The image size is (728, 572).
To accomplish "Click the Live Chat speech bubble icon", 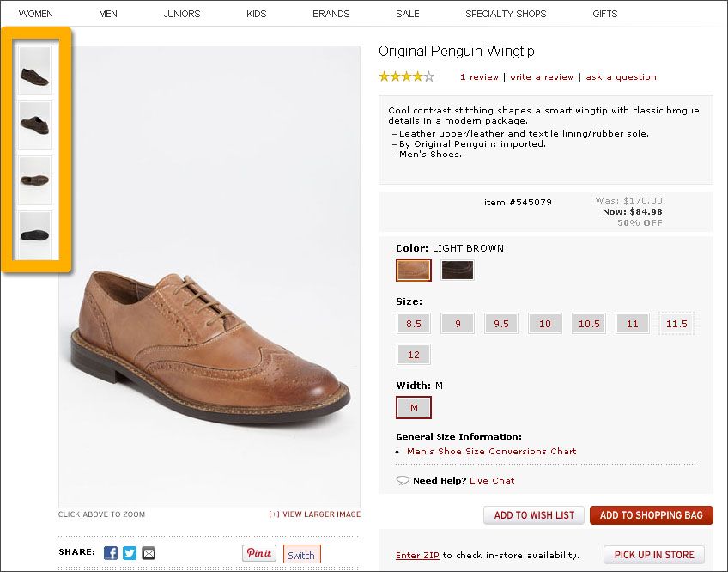I will (x=403, y=480).
